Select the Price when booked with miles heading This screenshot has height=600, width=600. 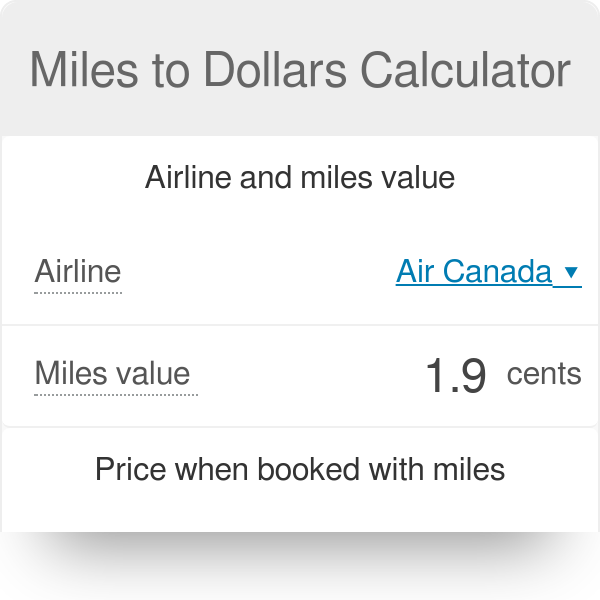coord(300,469)
